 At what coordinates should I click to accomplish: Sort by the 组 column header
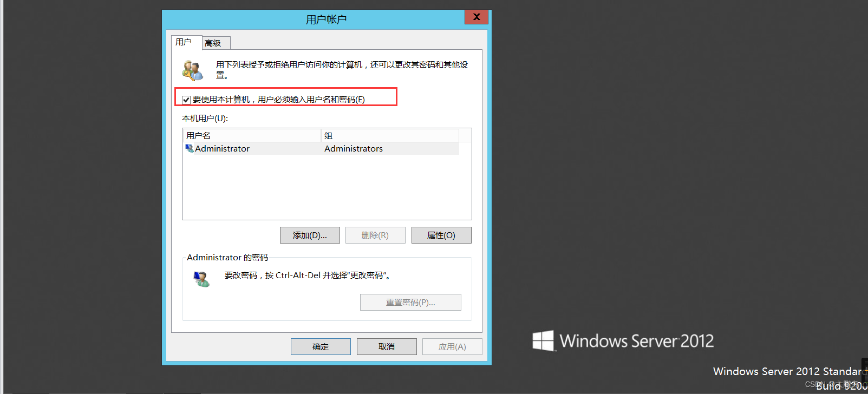(390, 135)
